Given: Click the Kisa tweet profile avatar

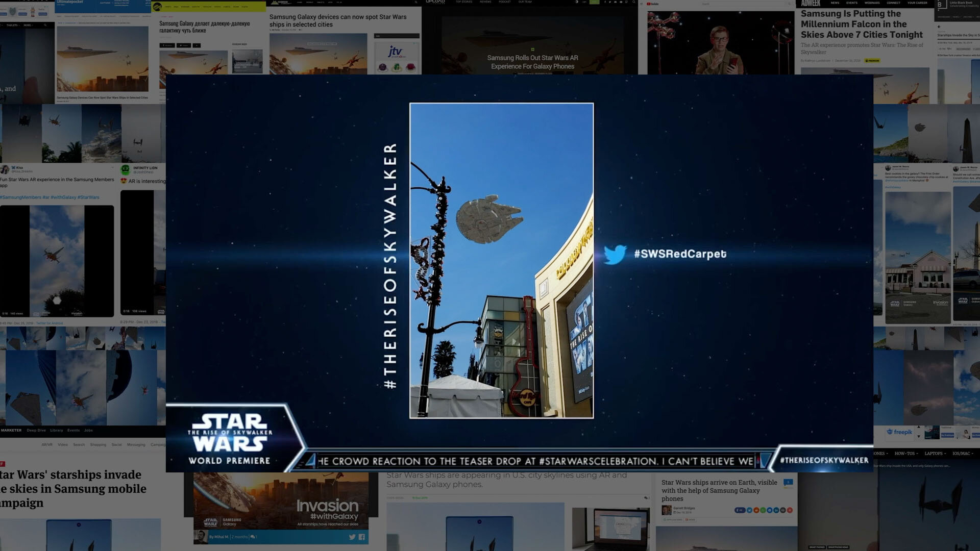Looking at the screenshot, I should pyautogui.click(x=5, y=169).
